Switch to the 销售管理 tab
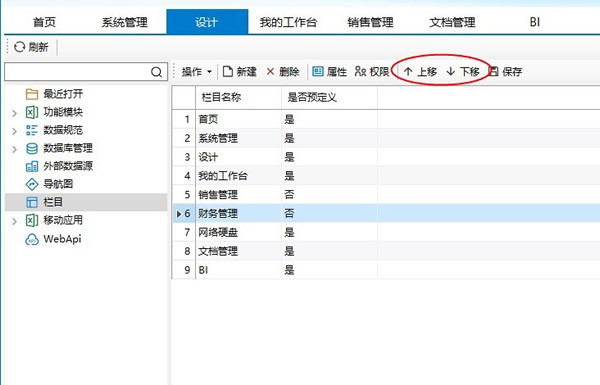Screen dimensions: 600x385 pyautogui.click(x=370, y=22)
